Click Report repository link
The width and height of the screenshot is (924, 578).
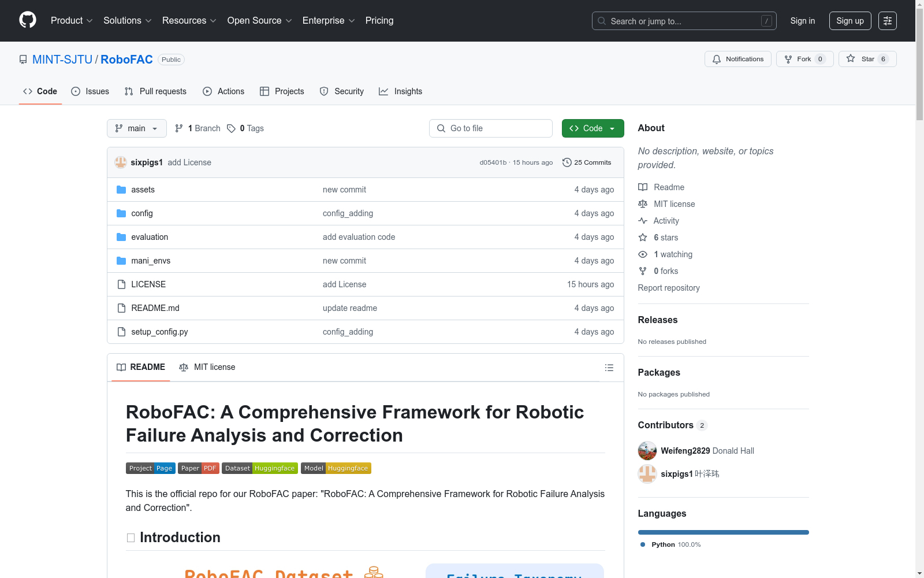669,288
